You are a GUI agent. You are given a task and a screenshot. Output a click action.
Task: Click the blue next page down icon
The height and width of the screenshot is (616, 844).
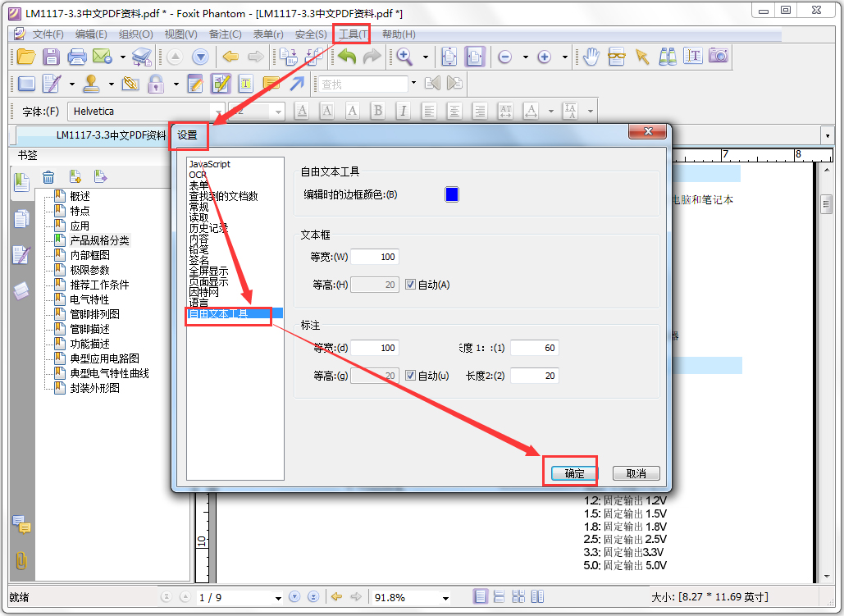click(x=200, y=57)
